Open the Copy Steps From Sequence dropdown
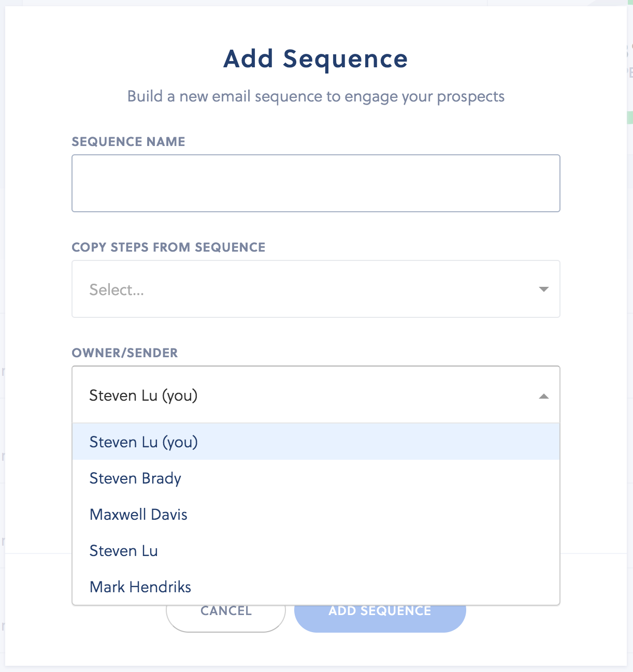 coord(315,289)
